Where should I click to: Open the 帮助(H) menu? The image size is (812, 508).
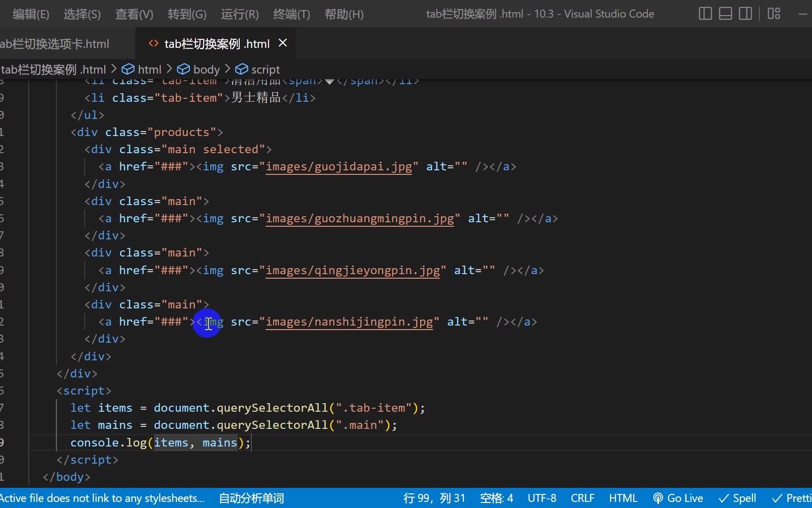pos(344,14)
